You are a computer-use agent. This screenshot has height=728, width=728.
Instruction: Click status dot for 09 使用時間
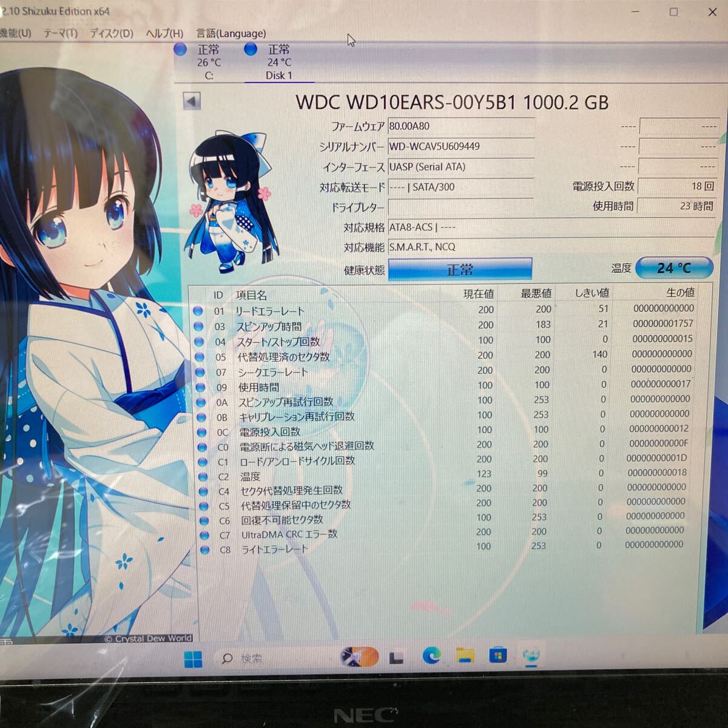pos(201,387)
